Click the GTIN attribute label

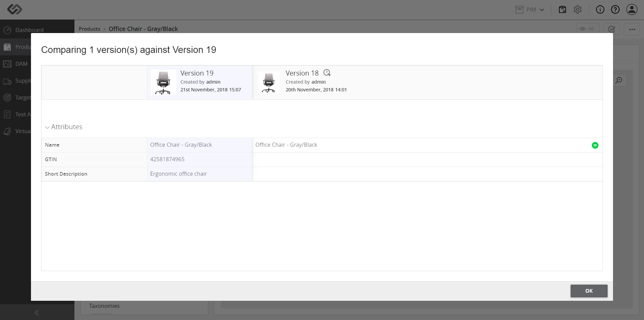51,159
